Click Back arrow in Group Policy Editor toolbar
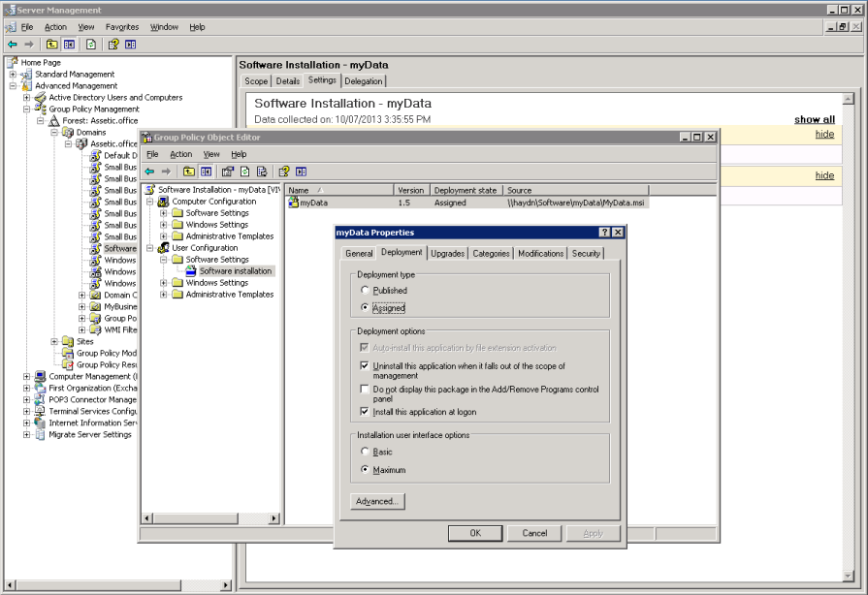Screen dimensions: 868x595 150,172
